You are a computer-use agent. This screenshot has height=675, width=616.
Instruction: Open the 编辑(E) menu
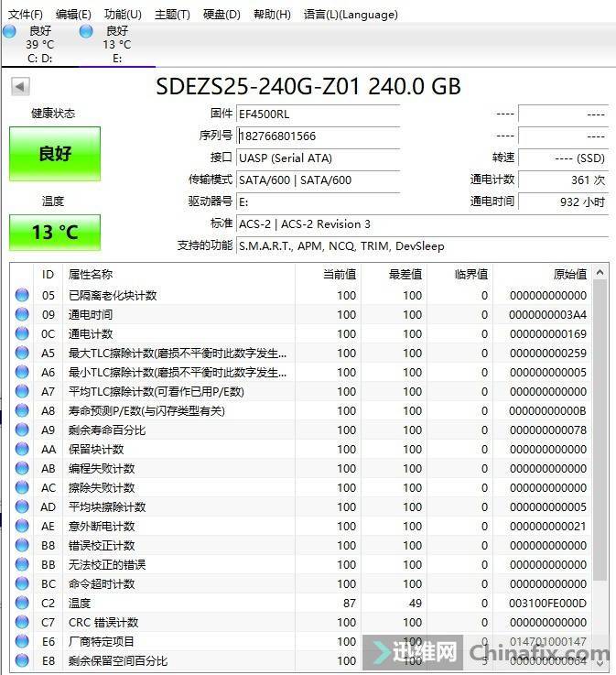pyautogui.click(x=73, y=15)
